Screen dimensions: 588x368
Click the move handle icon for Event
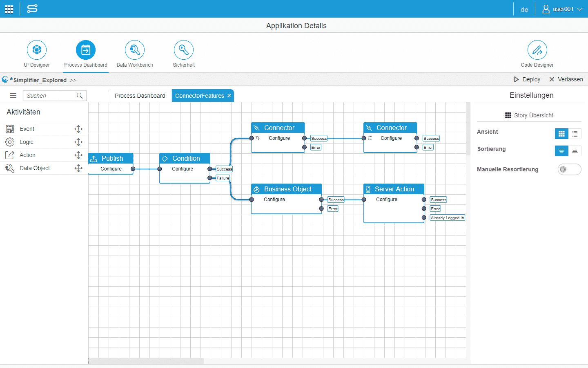click(78, 129)
